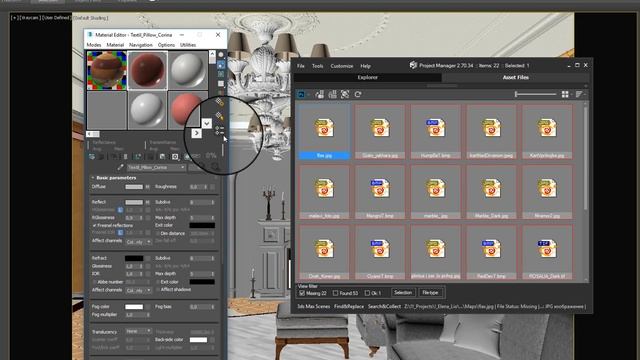Screen dimensions: 640x360
Task: Toggle the HGlossiness lock button L
Action: 120,210
